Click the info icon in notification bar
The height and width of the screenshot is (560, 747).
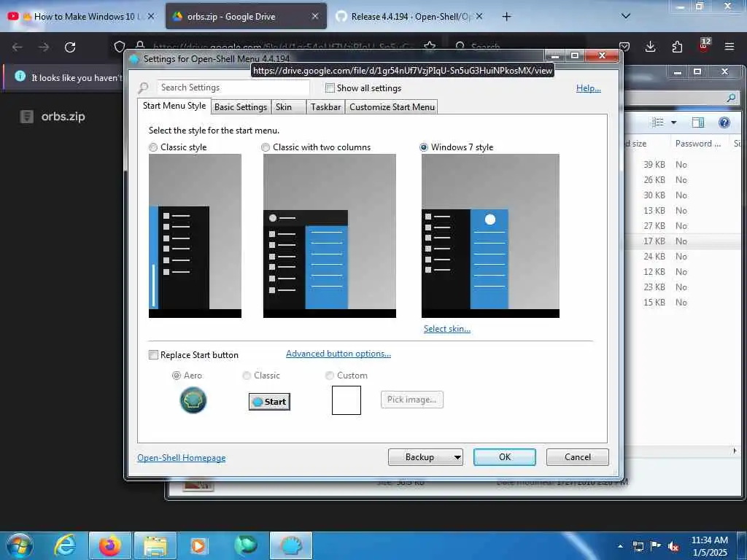20,76
